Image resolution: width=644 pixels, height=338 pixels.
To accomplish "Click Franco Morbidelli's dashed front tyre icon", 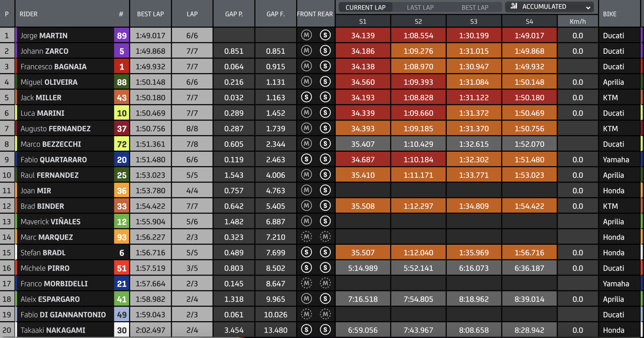I will tap(306, 283).
